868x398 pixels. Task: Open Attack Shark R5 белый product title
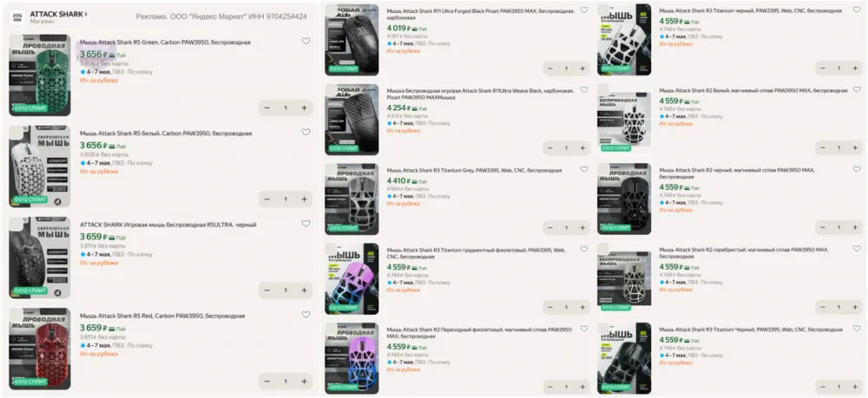[166, 134]
